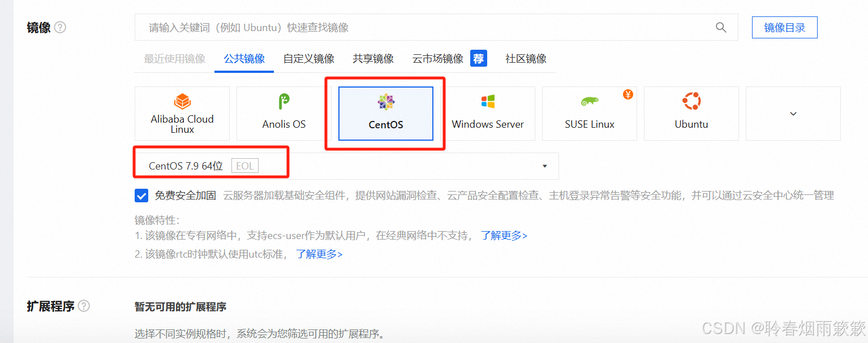Screen dimensions: 868x343
Task: Open the CentOS 7.9 64位 version dropdown
Action: pos(347,166)
